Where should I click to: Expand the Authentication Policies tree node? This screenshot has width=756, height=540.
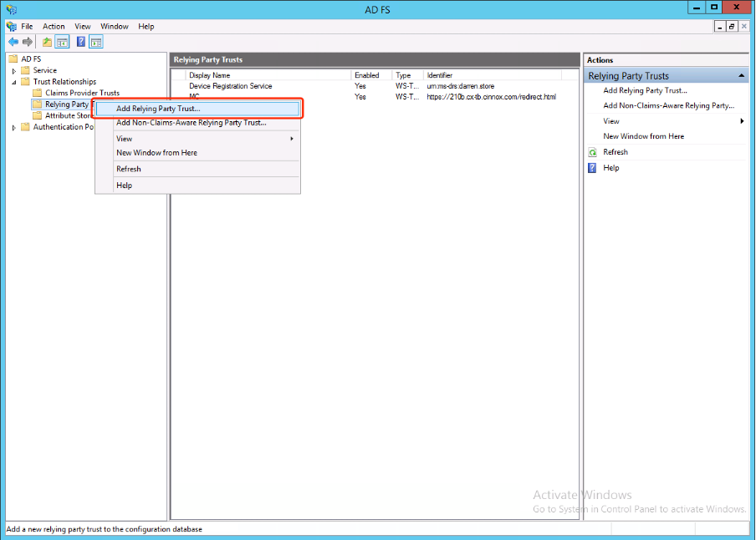pyautogui.click(x=14, y=128)
